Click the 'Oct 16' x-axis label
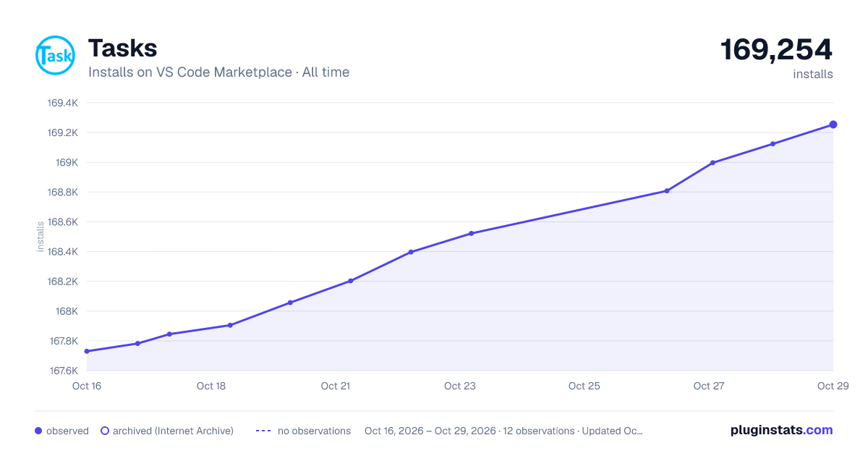Image resolution: width=868 pixels, height=456 pixels. click(87, 386)
